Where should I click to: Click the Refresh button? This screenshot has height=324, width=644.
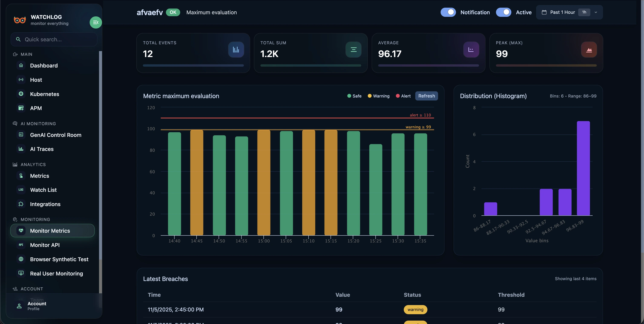[426, 96]
